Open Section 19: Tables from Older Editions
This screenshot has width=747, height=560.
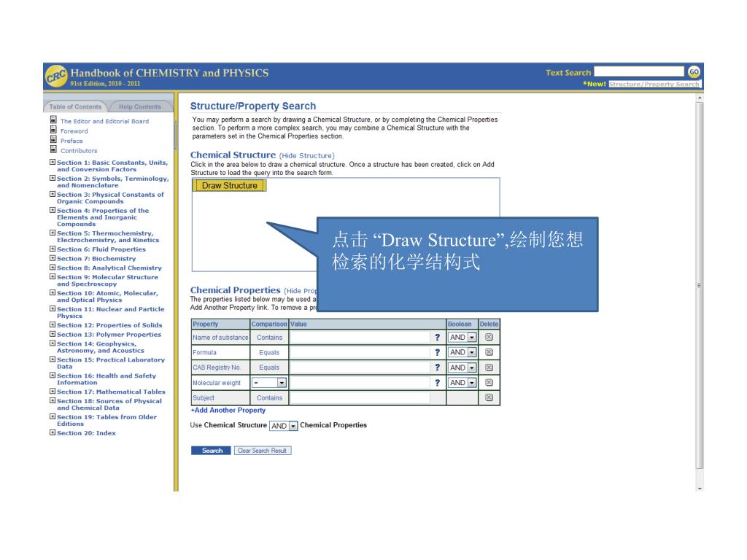point(107,420)
